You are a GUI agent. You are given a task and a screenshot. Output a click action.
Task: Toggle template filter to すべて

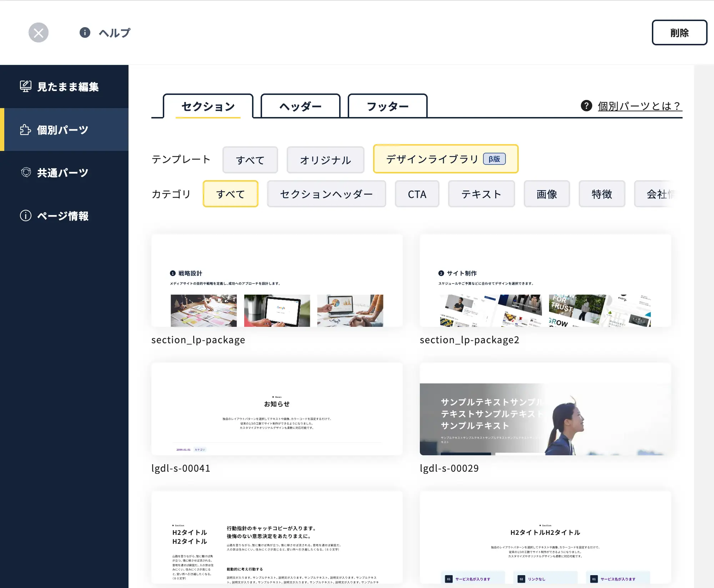tap(250, 160)
